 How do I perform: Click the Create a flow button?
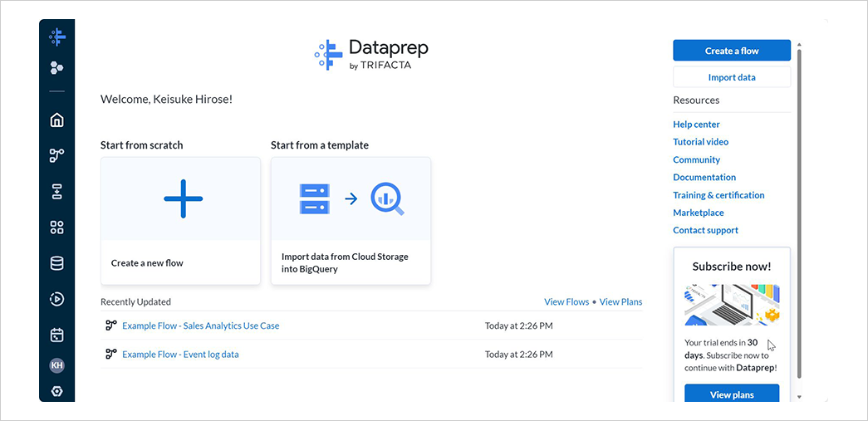(732, 51)
